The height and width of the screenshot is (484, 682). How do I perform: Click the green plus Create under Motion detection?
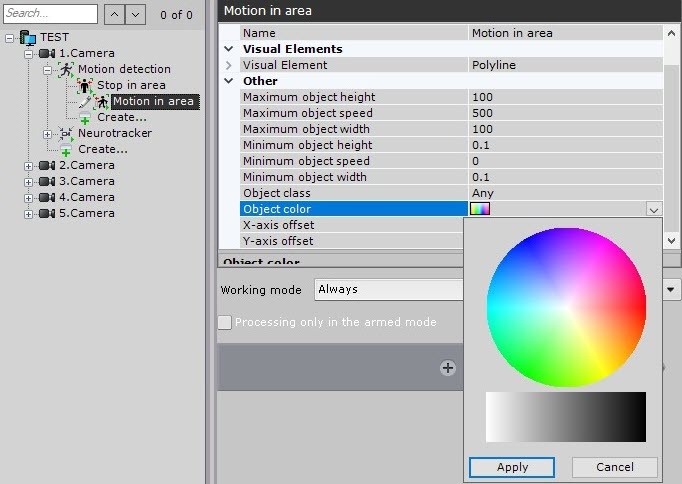pyautogui.click(x=85, y=118)
